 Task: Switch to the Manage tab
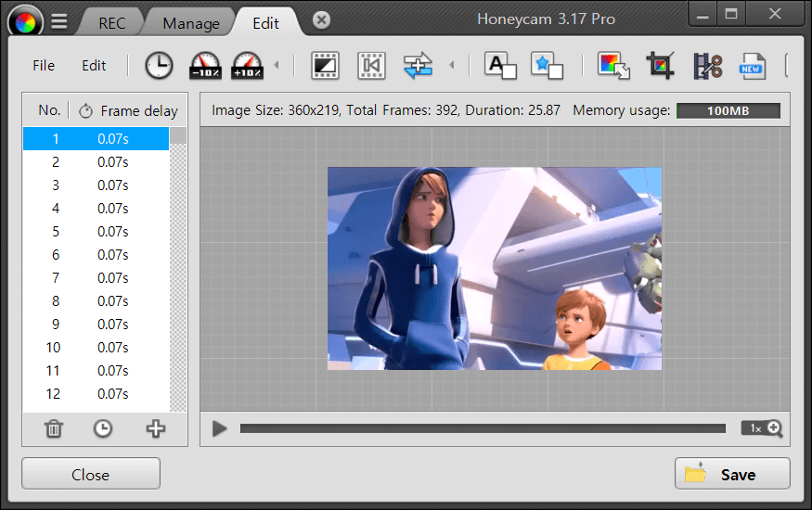pyautogui.click(x=191, y=23)
